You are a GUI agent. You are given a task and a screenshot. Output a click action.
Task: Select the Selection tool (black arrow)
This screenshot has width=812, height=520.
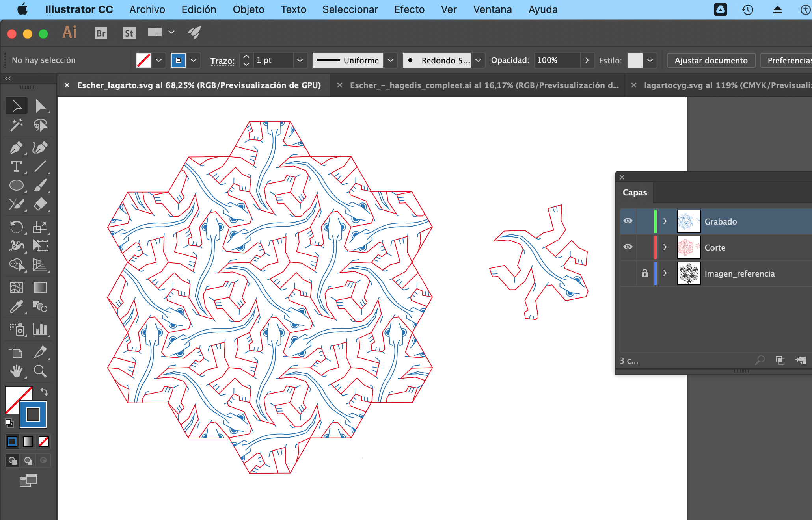[x=17, y=106]
